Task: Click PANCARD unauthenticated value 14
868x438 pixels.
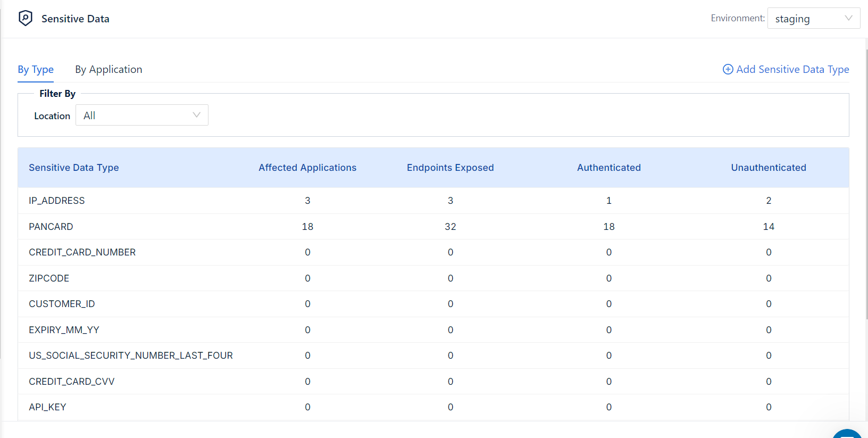Action: point(769,227)
